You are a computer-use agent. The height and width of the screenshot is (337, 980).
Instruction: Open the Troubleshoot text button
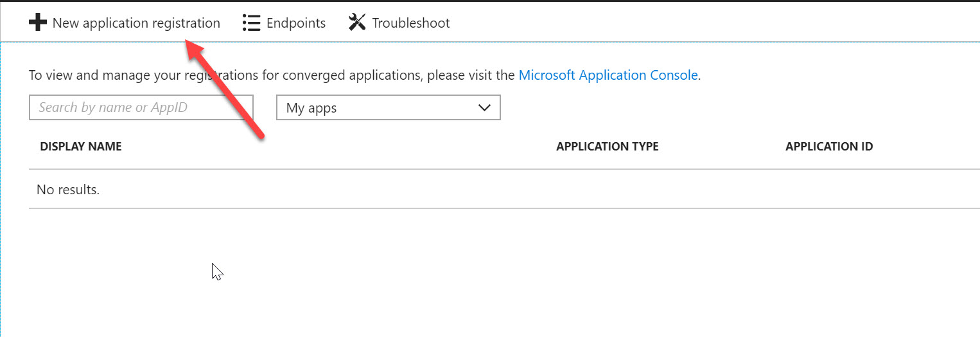(411, 23)
